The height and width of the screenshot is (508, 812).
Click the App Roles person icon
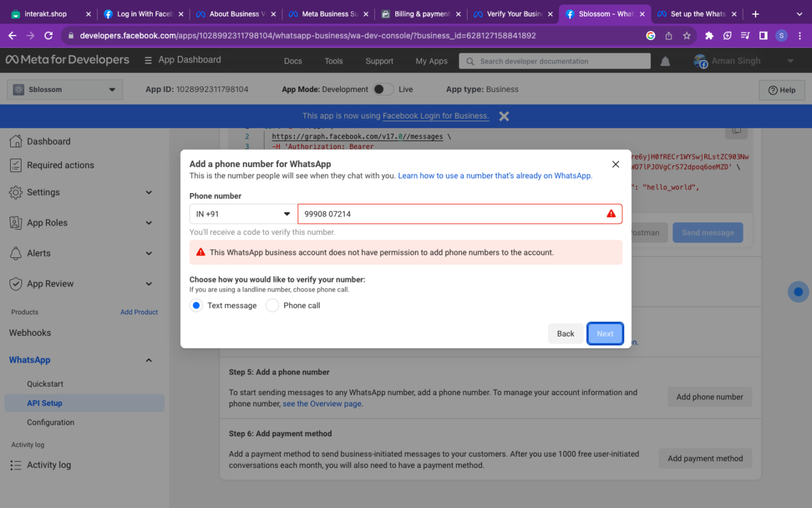[16, 223]
